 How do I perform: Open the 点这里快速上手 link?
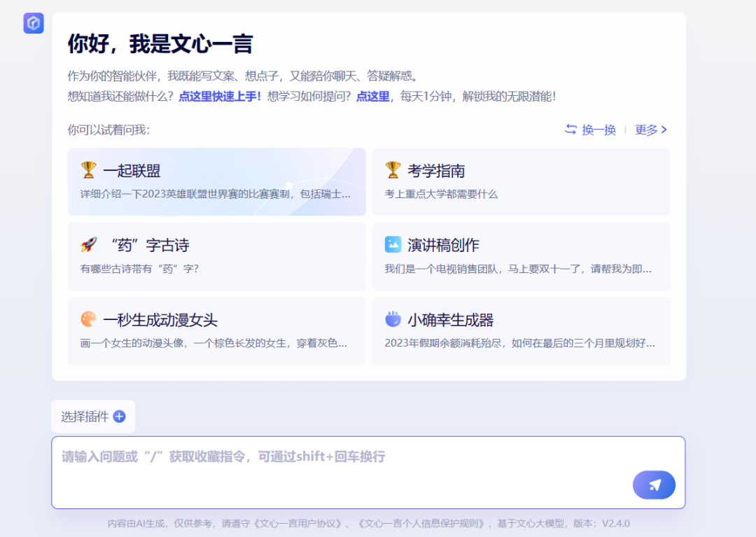tap(219, 97)
